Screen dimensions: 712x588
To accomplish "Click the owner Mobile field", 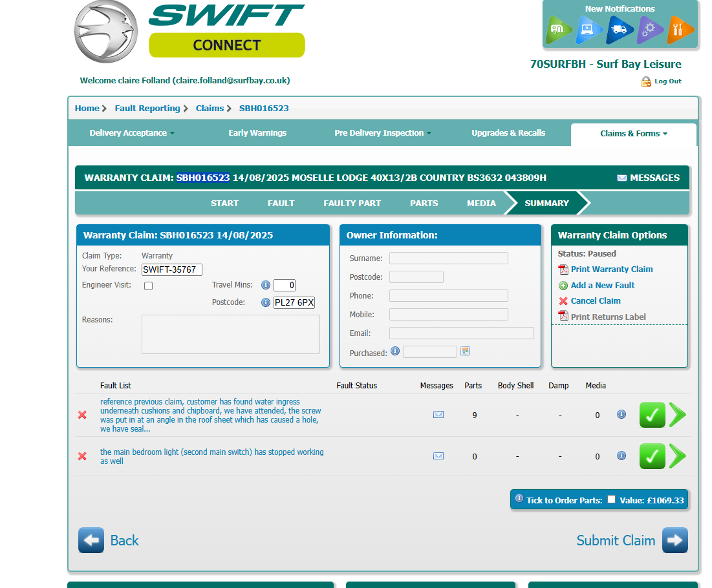I will [x=449, y=315].
